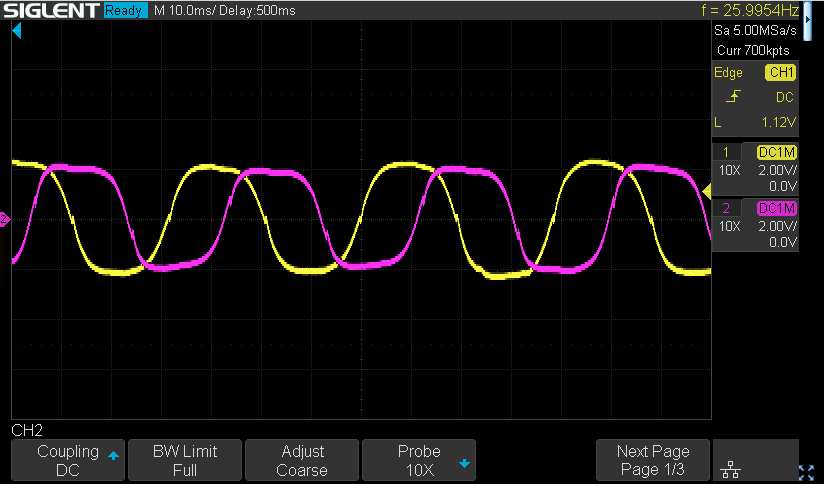Click the SIGLENT logo
Screen dimensions: 824x484
[51, 11]
